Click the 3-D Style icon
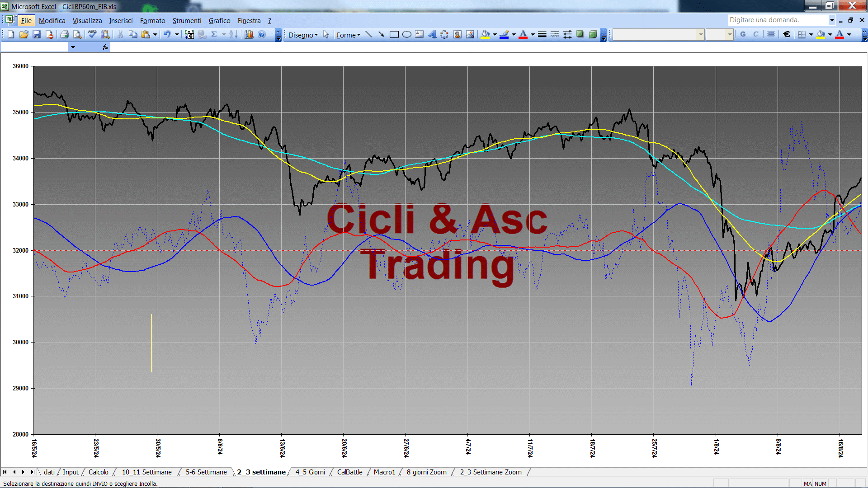Viewport: 868px width, 488px height. 593,34
